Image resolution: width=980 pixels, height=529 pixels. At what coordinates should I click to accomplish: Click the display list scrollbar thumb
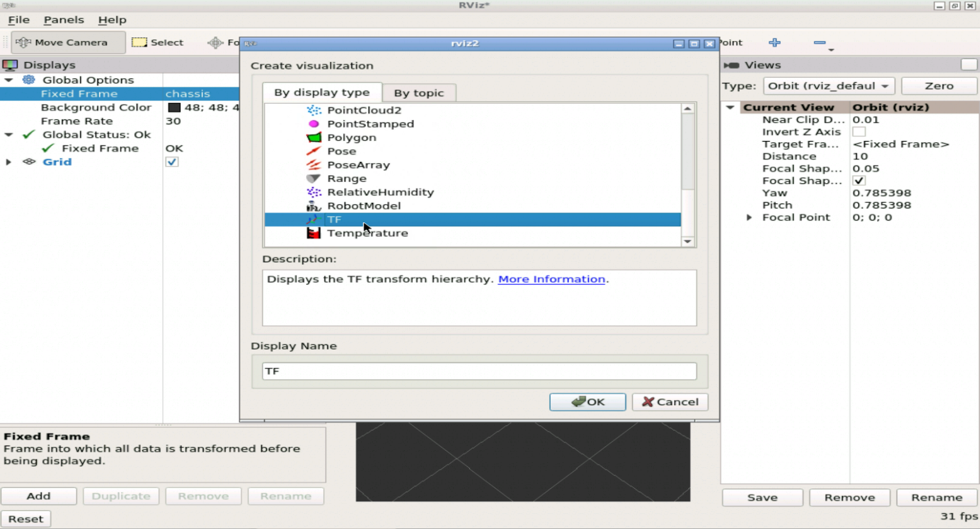pyautogui.click(x=688, y=152)
